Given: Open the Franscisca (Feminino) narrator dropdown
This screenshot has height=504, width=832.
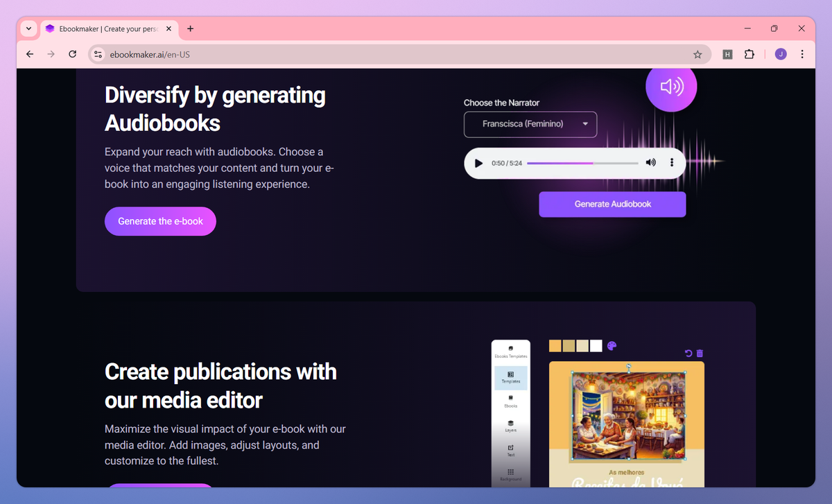Looking at the screenshot, I should tap(530, 124).
